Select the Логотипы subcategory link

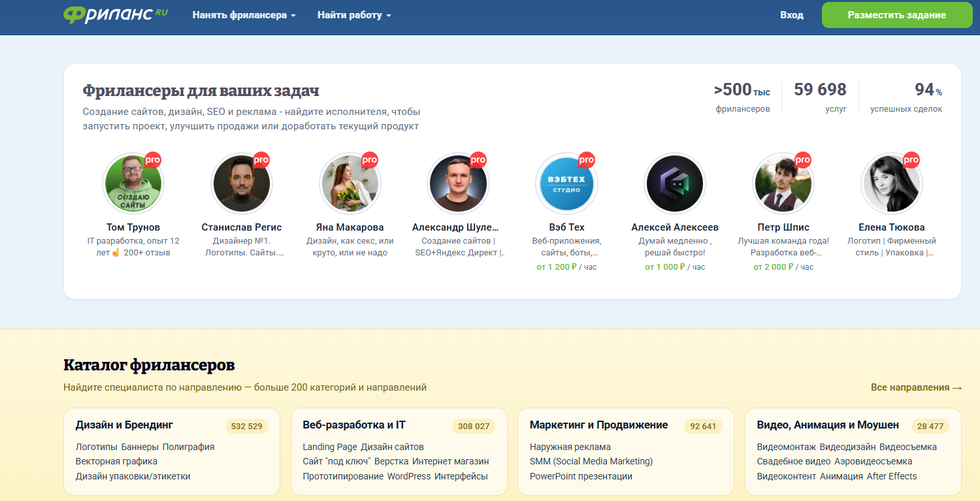[97, 447]
